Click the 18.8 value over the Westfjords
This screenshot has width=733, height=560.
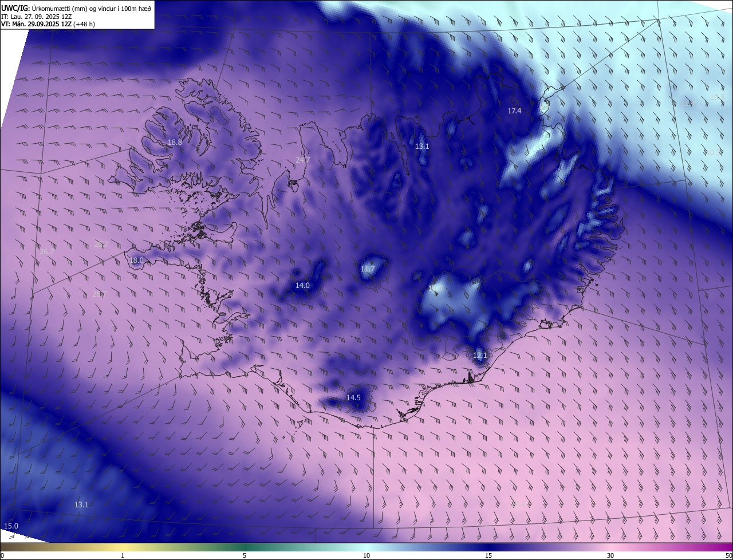click(x=175, y=142)
